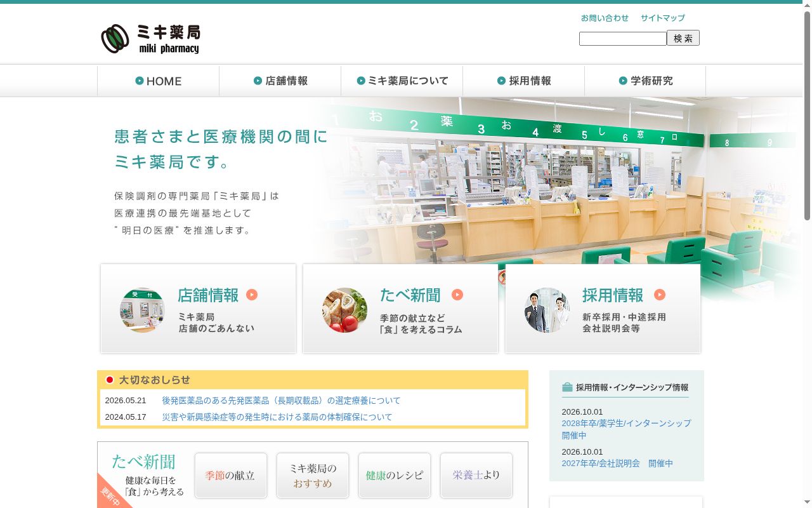
Task: Click the date 2024.05.17 in notices
Action: coord(126,417)
